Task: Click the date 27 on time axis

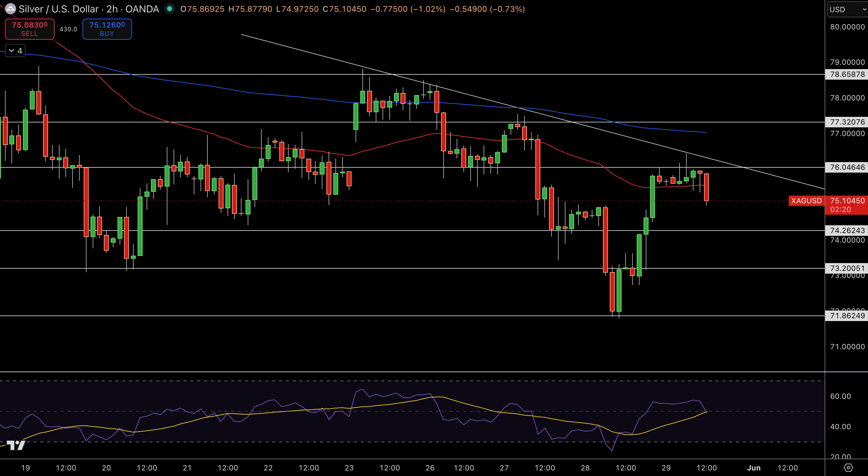Action: (504, 468)
